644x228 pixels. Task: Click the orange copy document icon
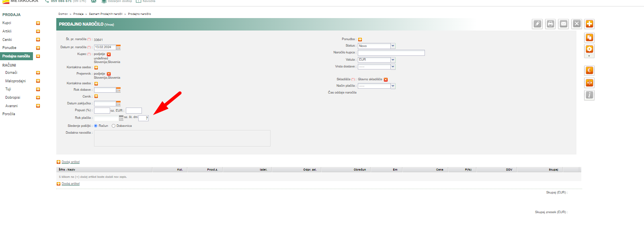click(589, 37)
